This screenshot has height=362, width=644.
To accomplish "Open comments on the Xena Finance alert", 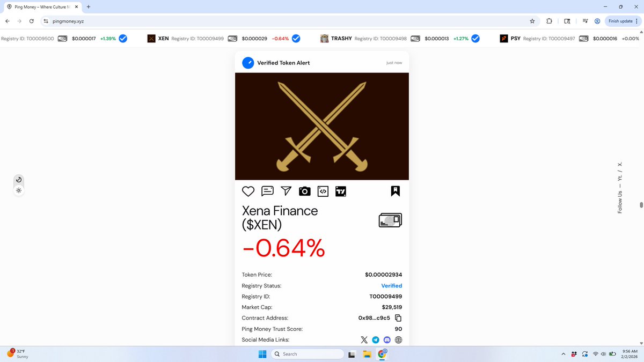I will 267,191.
